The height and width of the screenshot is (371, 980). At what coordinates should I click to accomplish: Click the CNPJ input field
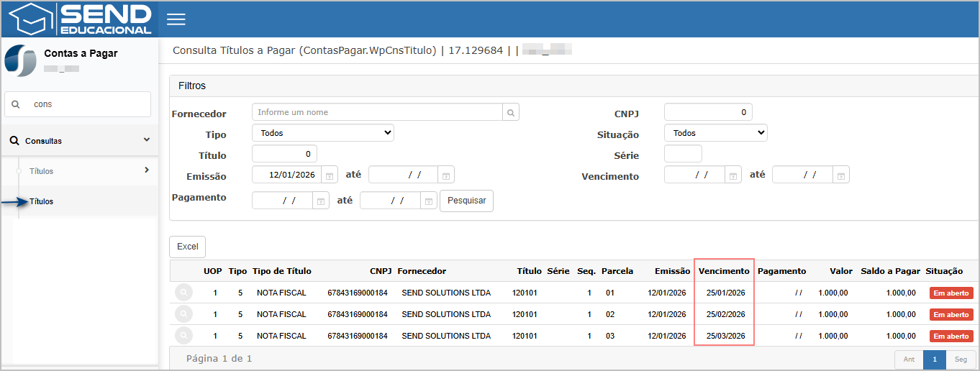[x=707, y=112]
